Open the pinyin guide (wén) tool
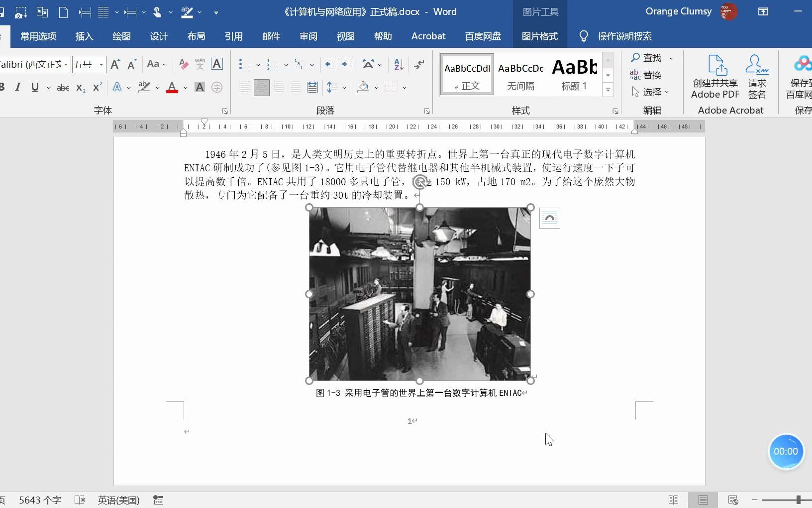 pos(199,64)
